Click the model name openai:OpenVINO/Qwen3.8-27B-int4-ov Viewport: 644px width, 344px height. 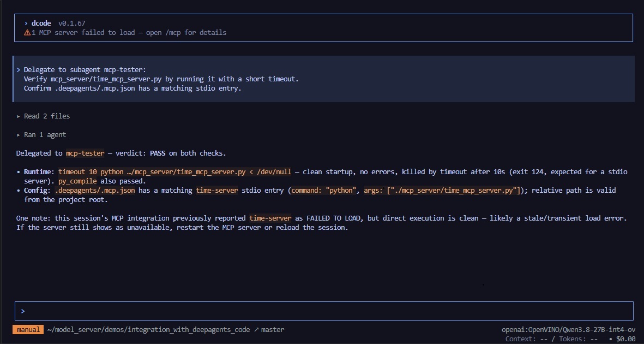[568, 330]
